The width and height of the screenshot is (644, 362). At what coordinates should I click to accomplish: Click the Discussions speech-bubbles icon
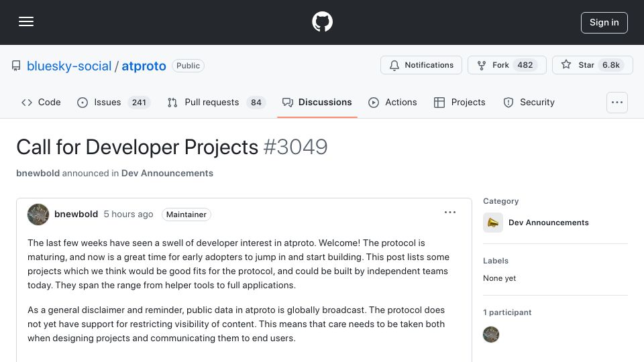click(288, 102)
